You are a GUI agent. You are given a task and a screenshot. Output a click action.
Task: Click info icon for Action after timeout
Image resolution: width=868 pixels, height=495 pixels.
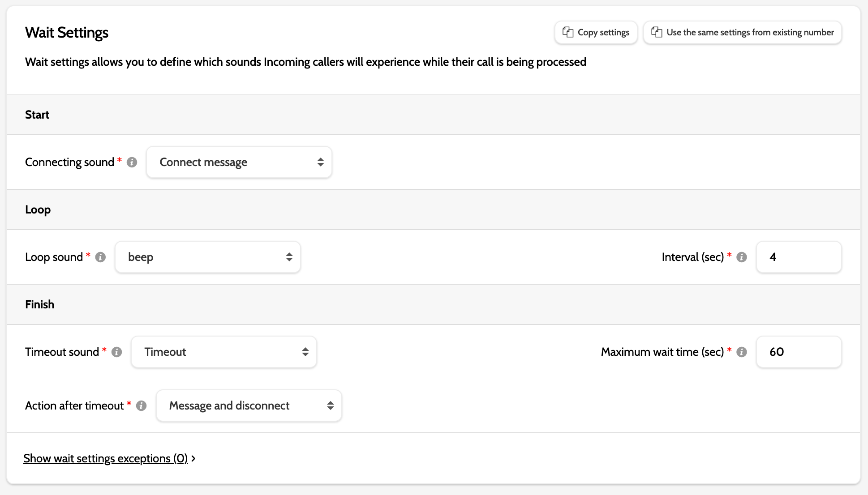[x=141, y=406]
